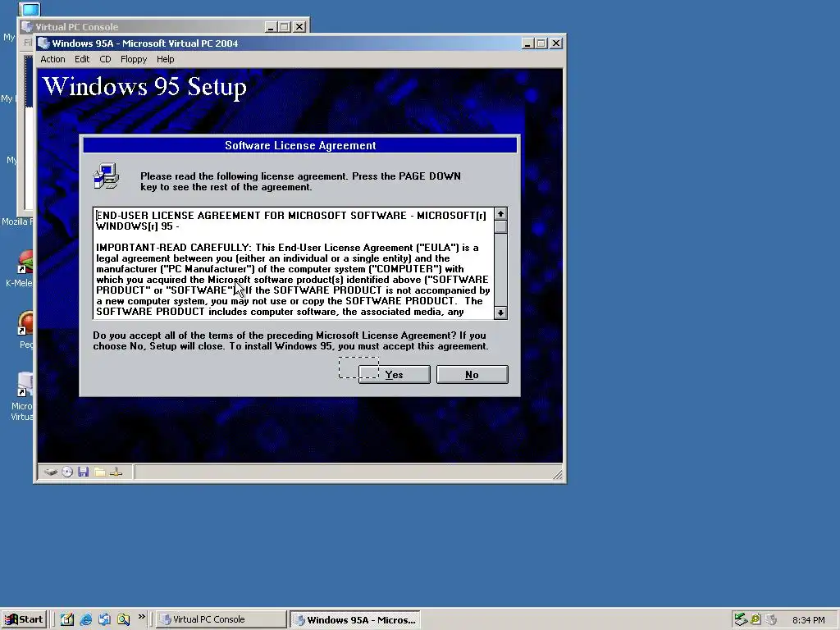
Task: Click the "Software License Agreement" dialog title
Action: [x=300, y=145]
